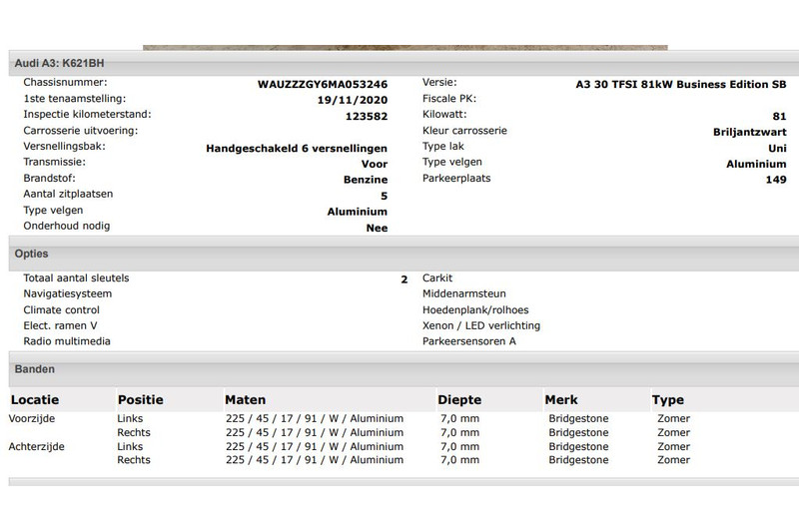The width and height of the screenshot is (799, 532).
Task: Select the "Parkeersensoren A" option
Action: [x=469, y=341]
